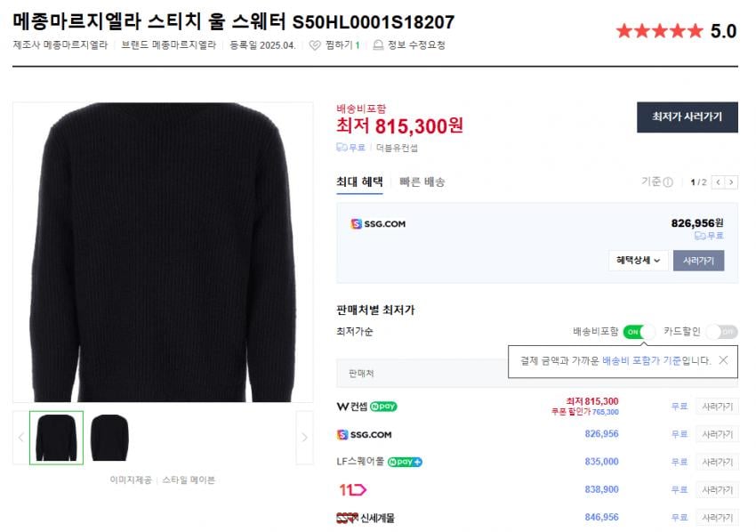
Task: Select the second sweater thumbnail
Action: (109, 437)
